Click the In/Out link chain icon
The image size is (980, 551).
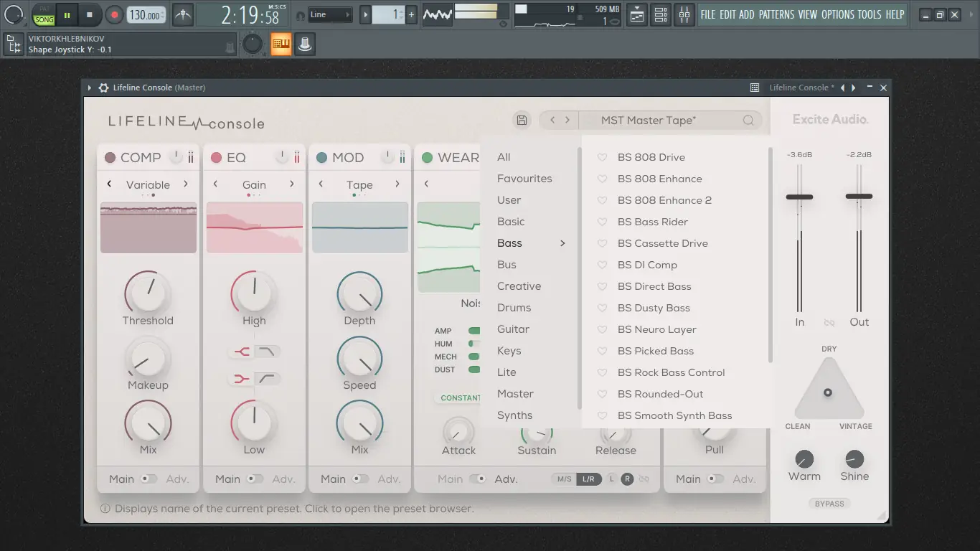(x=829, y=323)
